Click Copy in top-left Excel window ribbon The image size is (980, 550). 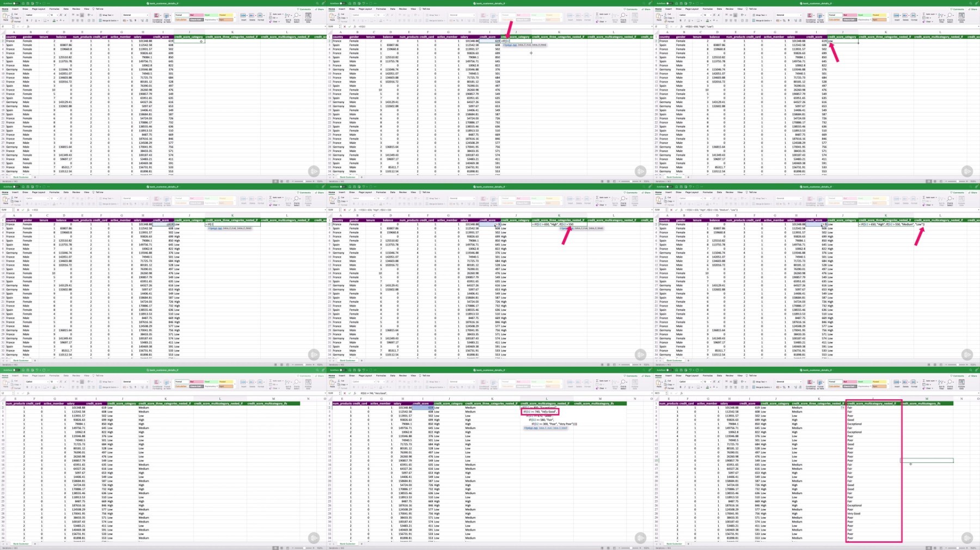tap(16, 18)
